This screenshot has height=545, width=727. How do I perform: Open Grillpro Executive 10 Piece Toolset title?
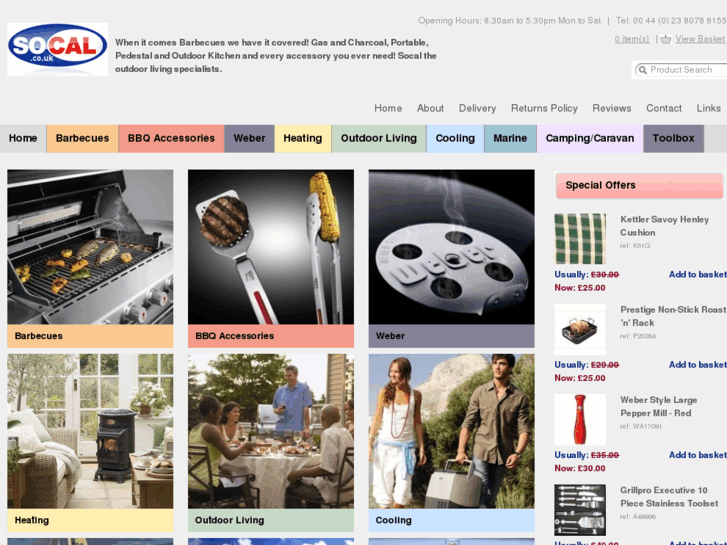click(669, 497)
